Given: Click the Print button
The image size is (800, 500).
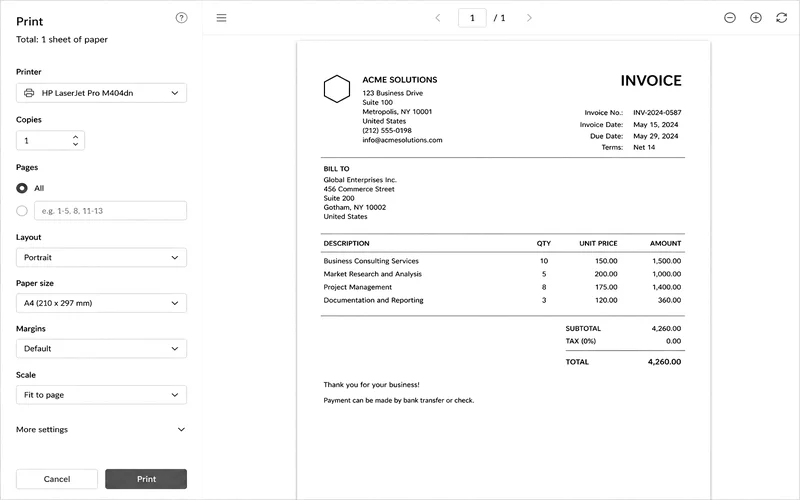Looking at the screenshot, I should [146, 479].
